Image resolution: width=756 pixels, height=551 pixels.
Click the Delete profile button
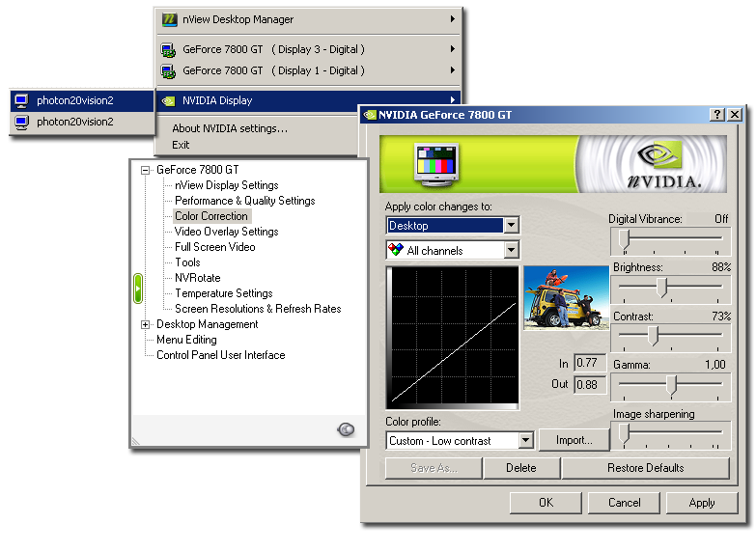(521, 468)
